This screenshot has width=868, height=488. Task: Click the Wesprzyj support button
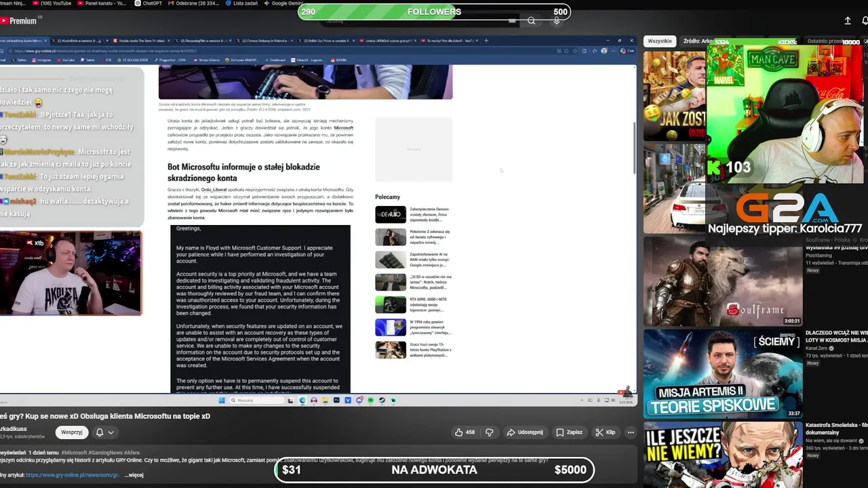(71, 432)
